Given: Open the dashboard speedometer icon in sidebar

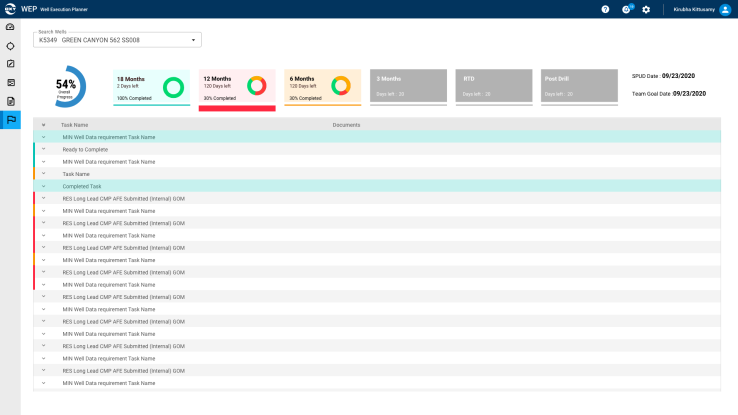Looking at the screenshot, I should 10,27.
